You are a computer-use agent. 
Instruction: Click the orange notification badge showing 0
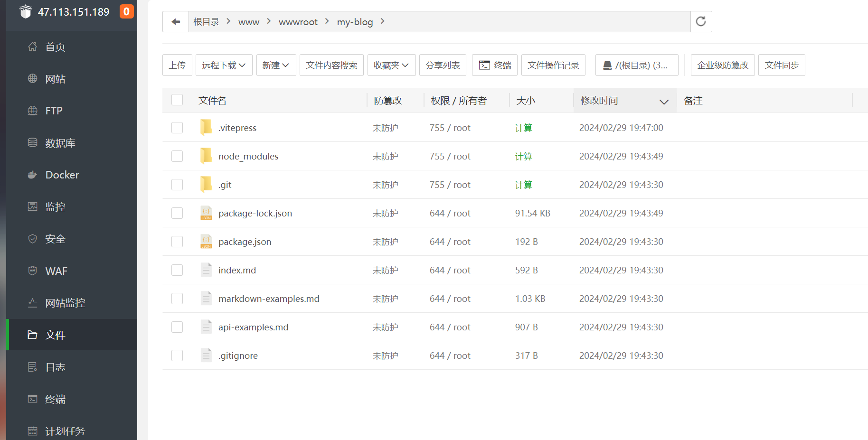(x=126, y=11)
